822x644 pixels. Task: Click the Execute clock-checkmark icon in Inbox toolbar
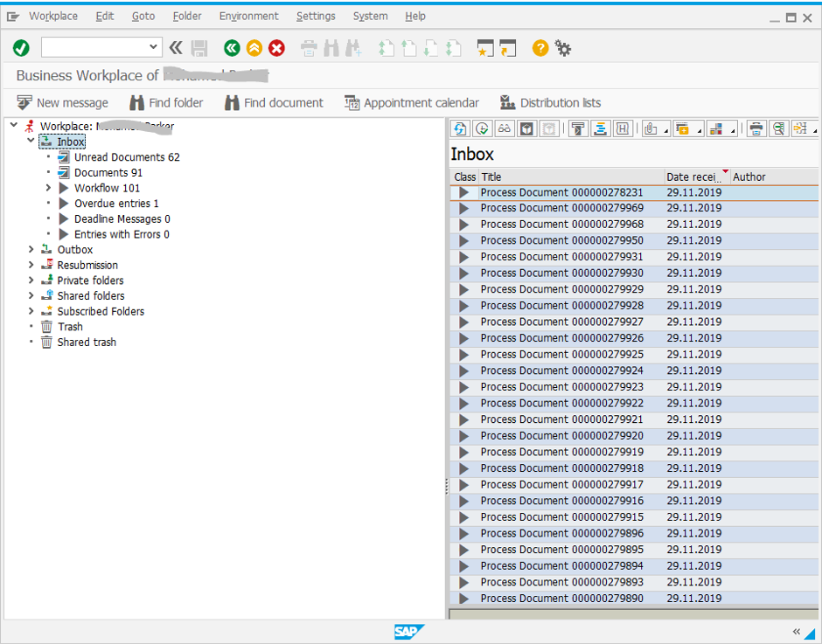click(483, 128)
